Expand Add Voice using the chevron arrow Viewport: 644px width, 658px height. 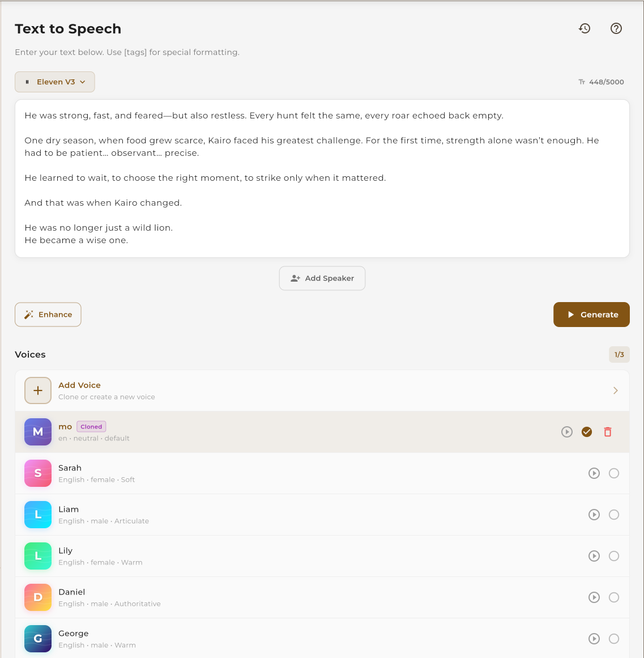tap(615, 390)
